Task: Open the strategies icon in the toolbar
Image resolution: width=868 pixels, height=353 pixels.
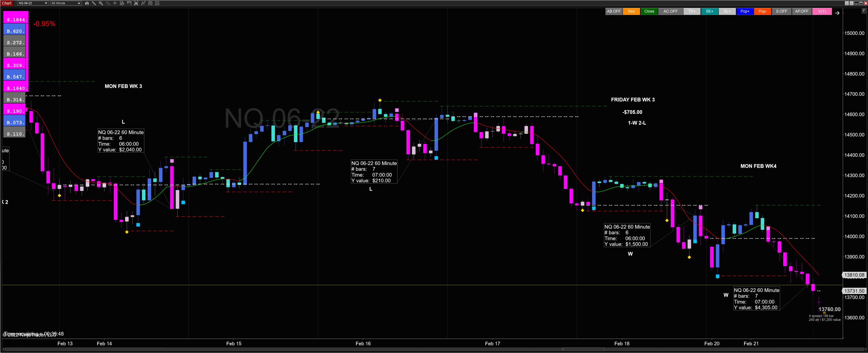Action: (143, 3)
